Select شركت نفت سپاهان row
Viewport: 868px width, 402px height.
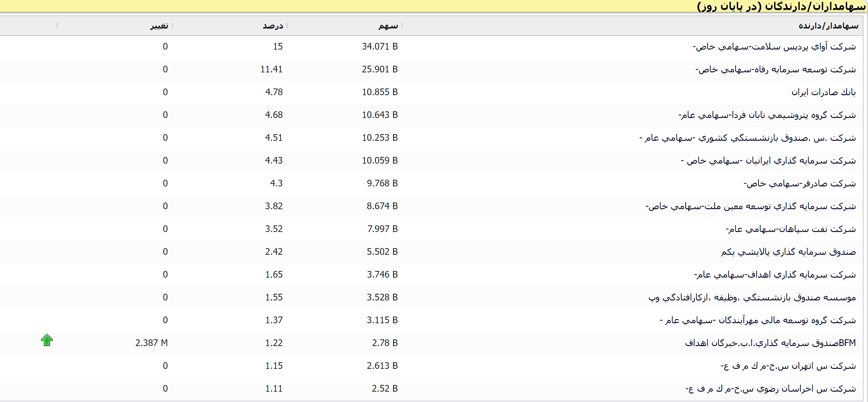click(x=790, y=229)
